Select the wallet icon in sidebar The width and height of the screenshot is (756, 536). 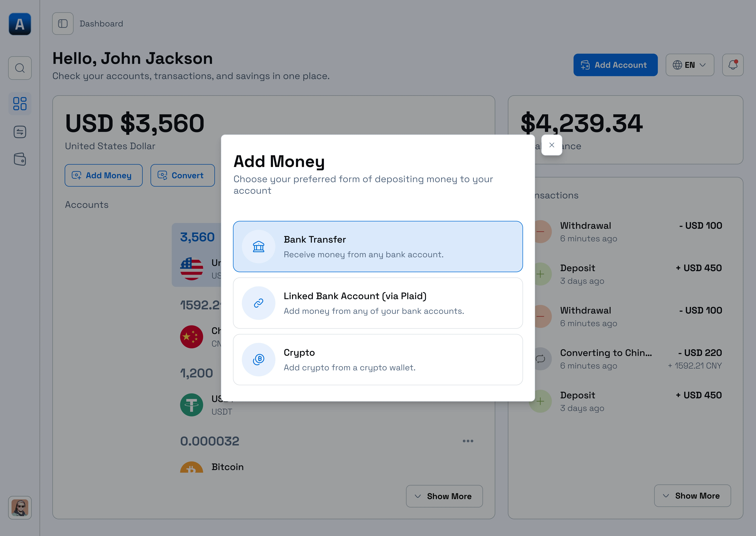(x=20, y=159)
